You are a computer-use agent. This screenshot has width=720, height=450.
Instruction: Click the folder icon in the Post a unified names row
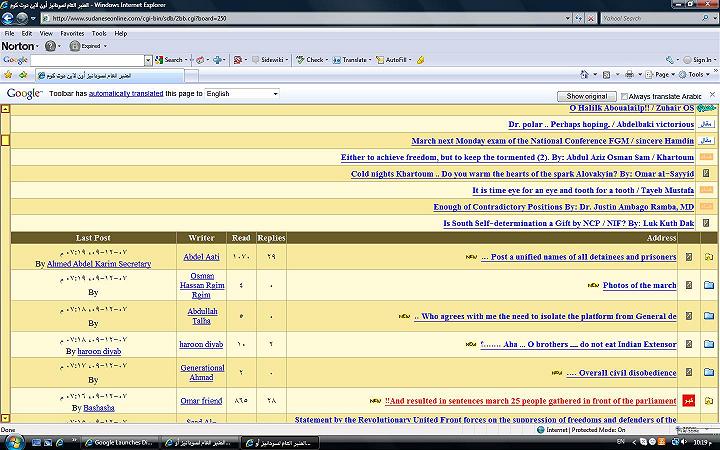click(x=709, y=257)
